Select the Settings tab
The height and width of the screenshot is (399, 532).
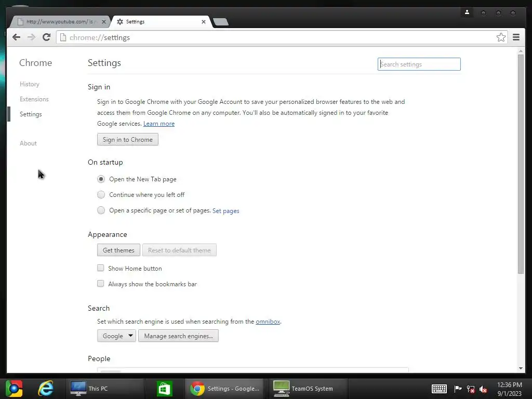point(162,22)
